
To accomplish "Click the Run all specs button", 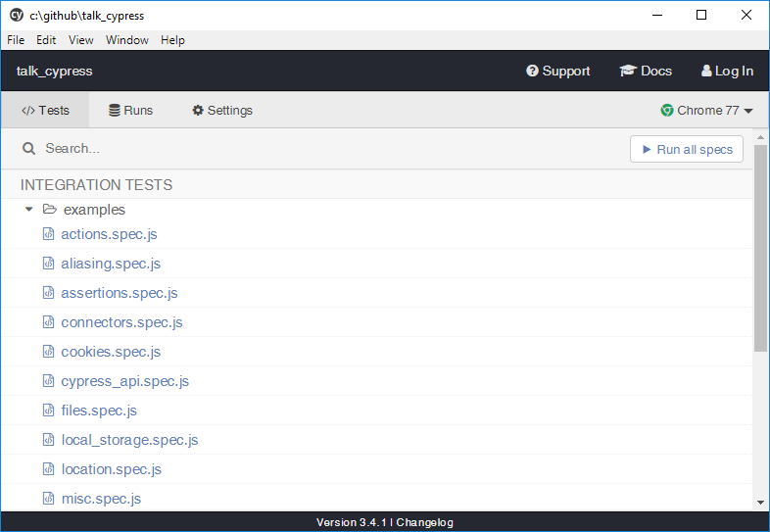I will tap(687, 149).
